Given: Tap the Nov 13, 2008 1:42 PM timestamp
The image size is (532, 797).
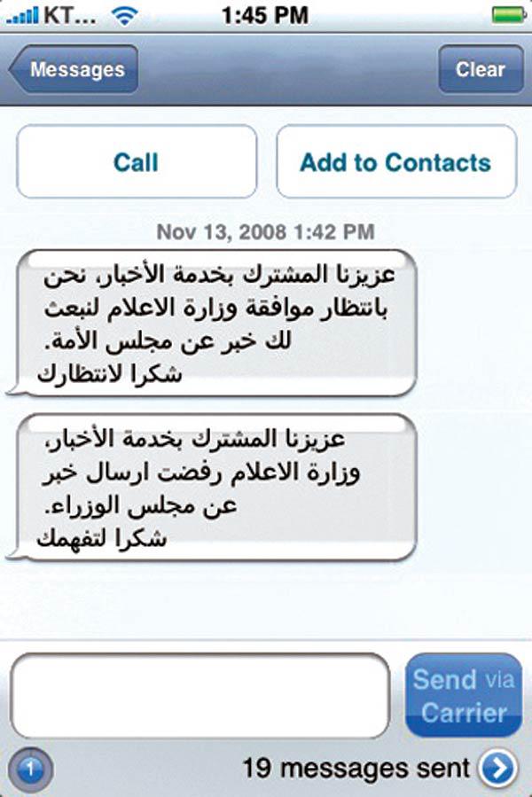Looking at the screenshot, I should (266, 232).
